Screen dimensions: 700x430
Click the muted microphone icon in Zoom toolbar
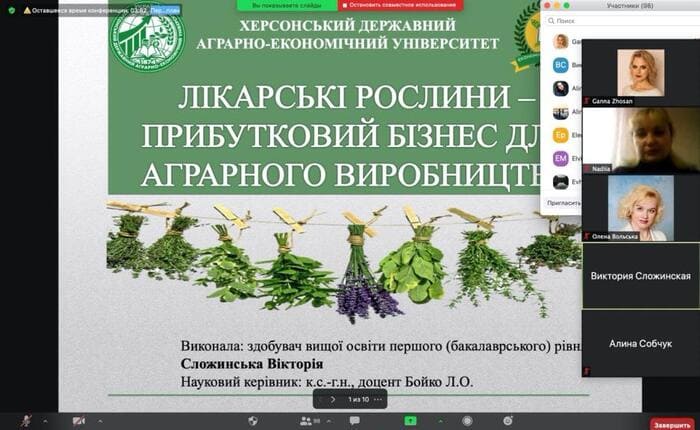[27, 421]
